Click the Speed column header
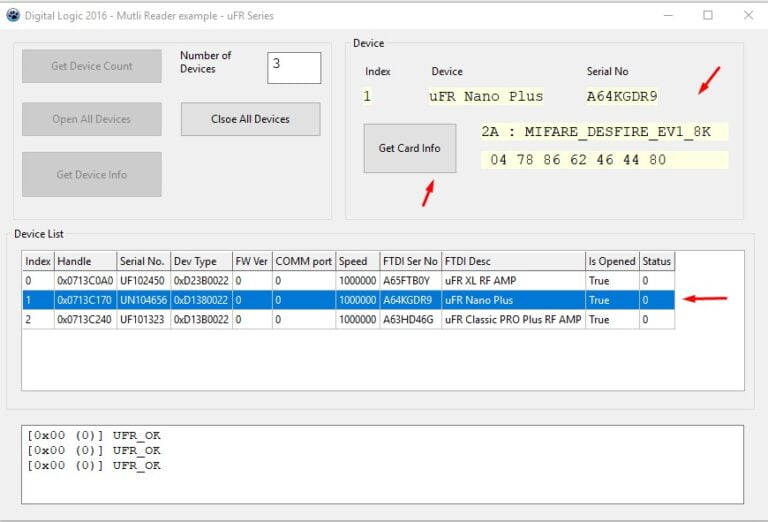 (358, 261)
